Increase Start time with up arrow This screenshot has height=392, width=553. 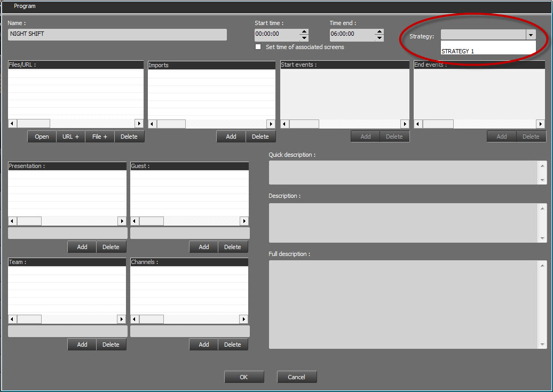point(304,32)
